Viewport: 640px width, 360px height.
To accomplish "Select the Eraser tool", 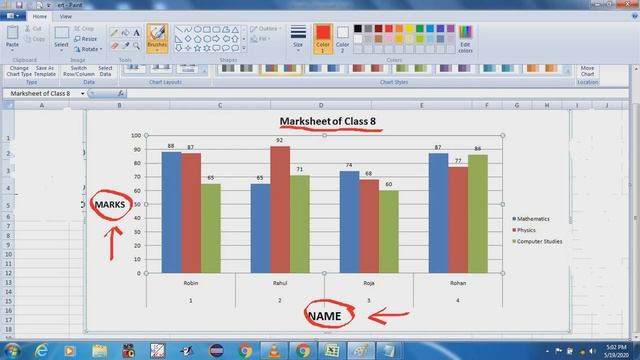I will [x=115, y=45].
